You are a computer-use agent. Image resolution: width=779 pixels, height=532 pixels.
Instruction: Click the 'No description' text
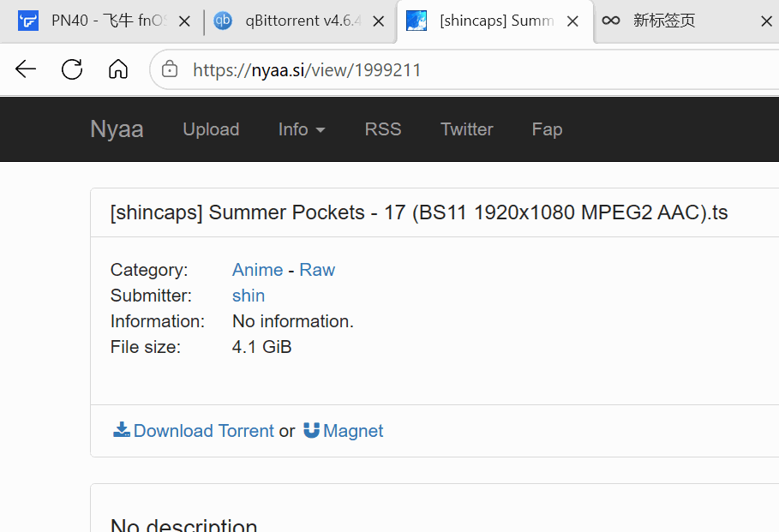pyautogui.click(x=183, y=524)
